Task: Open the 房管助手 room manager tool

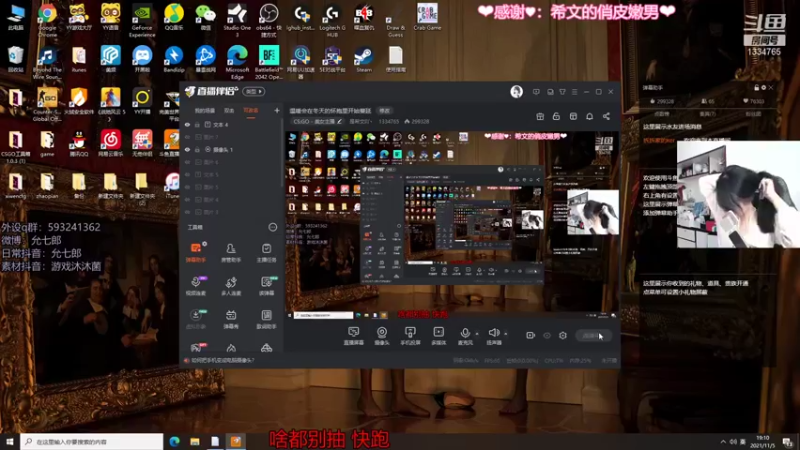Action: (231, 253)
